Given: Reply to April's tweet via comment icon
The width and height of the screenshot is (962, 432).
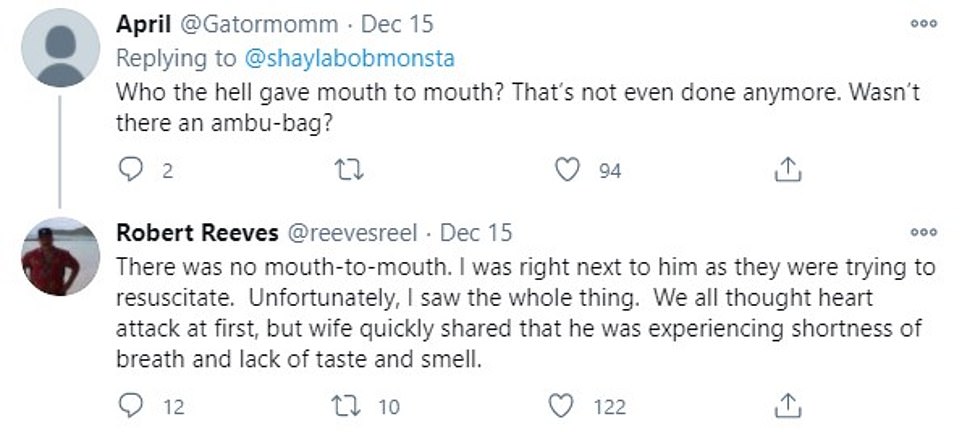Looking at the screenshot, I should point(131,171).
